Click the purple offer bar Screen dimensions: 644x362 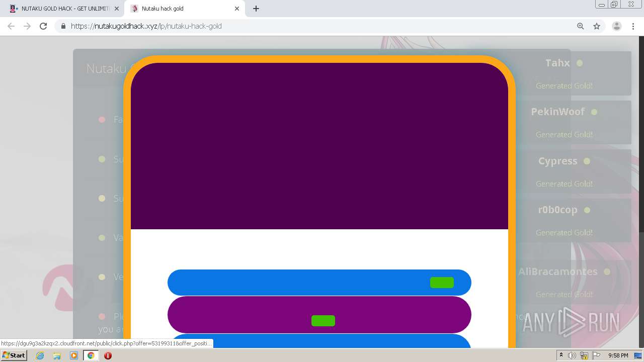tap(319, 315)
